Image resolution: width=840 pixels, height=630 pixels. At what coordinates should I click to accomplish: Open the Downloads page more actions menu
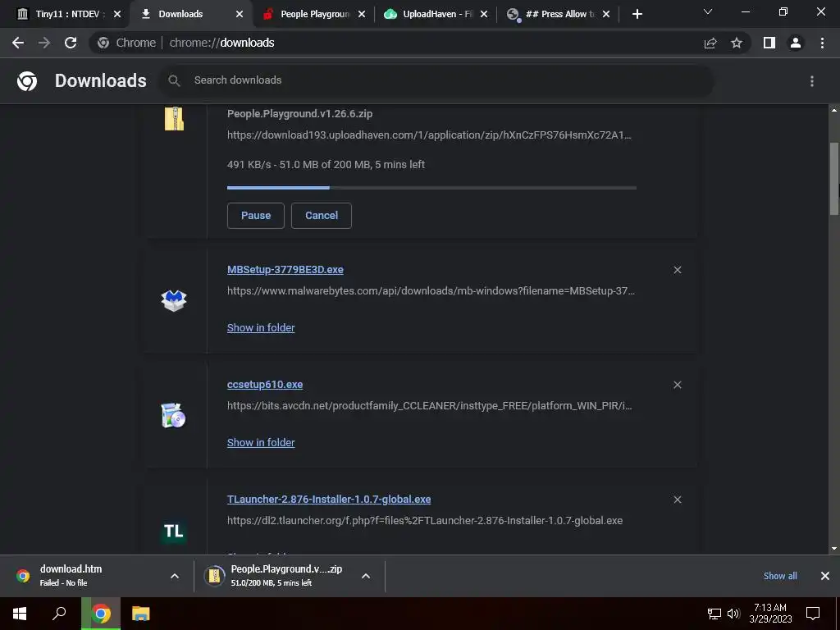pos(812,81)
